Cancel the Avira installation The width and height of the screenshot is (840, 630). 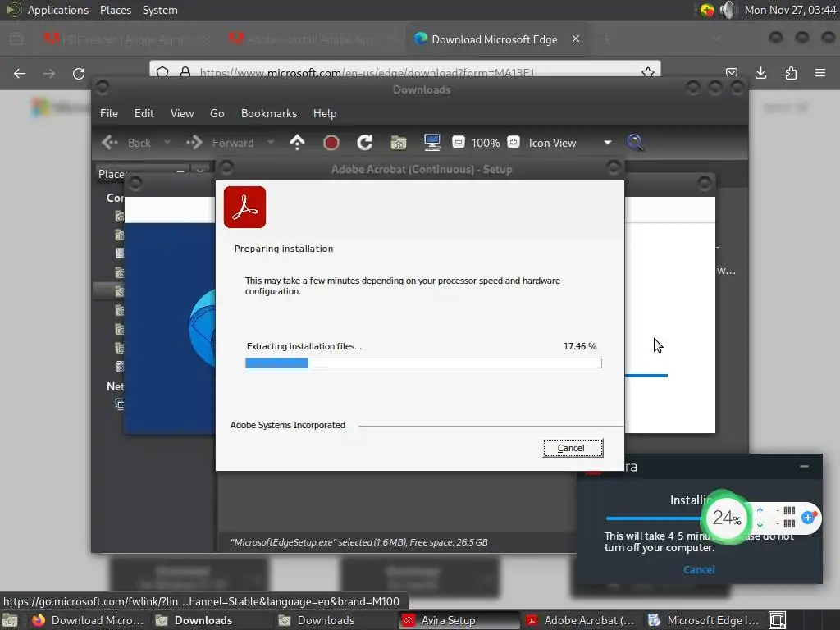[699, 569]
